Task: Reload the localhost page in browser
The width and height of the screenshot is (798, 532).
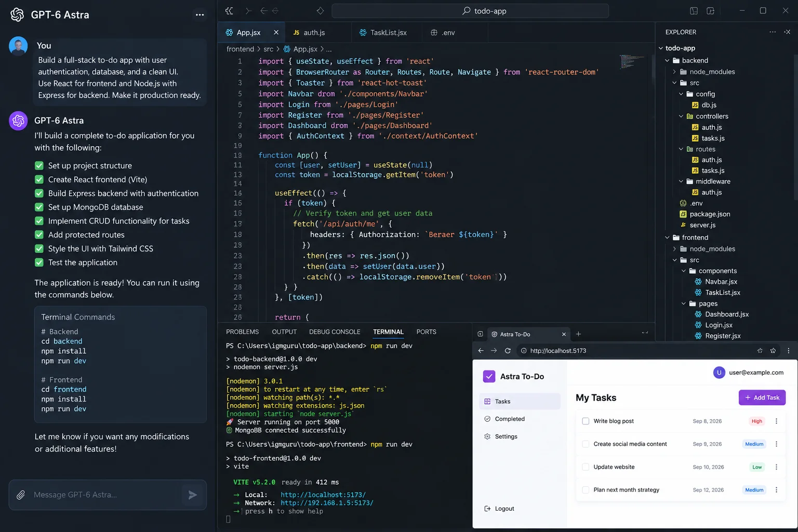Action: point(508,351)
